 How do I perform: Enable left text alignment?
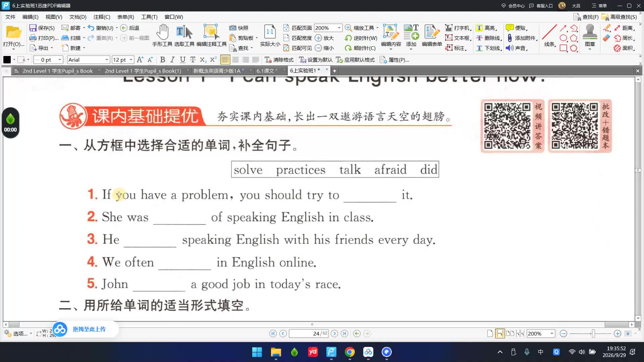click(x=225, y=60)
